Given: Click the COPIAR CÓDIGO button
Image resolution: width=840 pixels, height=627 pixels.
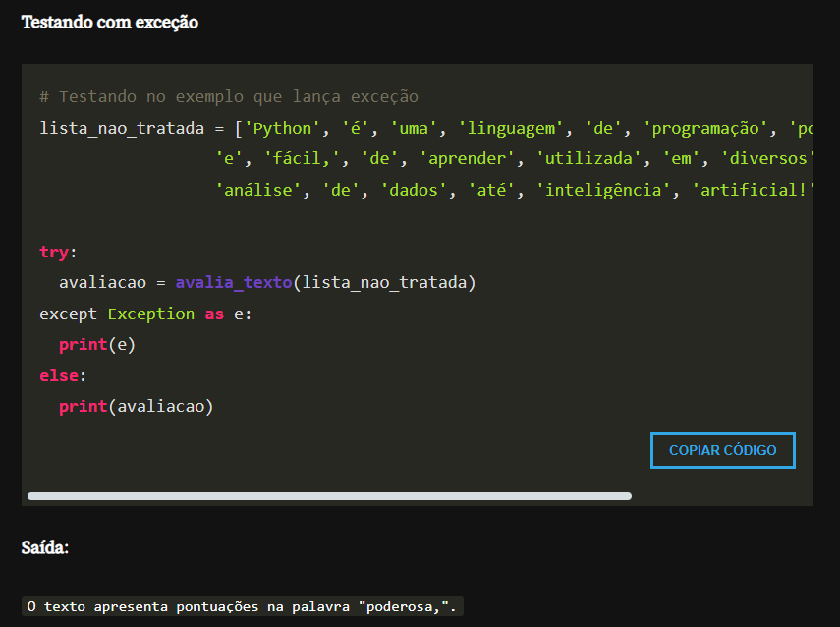Looking at the screenshot, I should (723, 450).
